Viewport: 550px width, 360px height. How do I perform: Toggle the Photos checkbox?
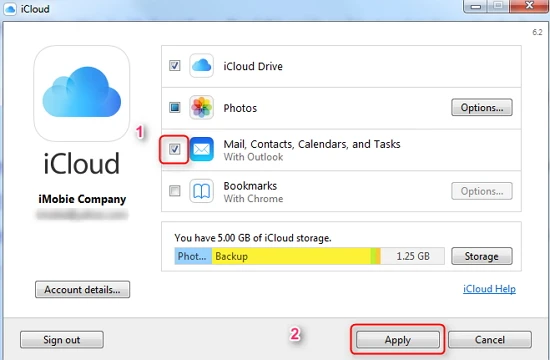175,107
